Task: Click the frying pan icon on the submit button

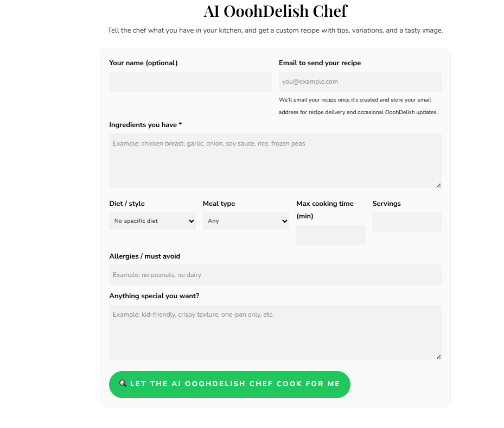Action: [123, 383]
